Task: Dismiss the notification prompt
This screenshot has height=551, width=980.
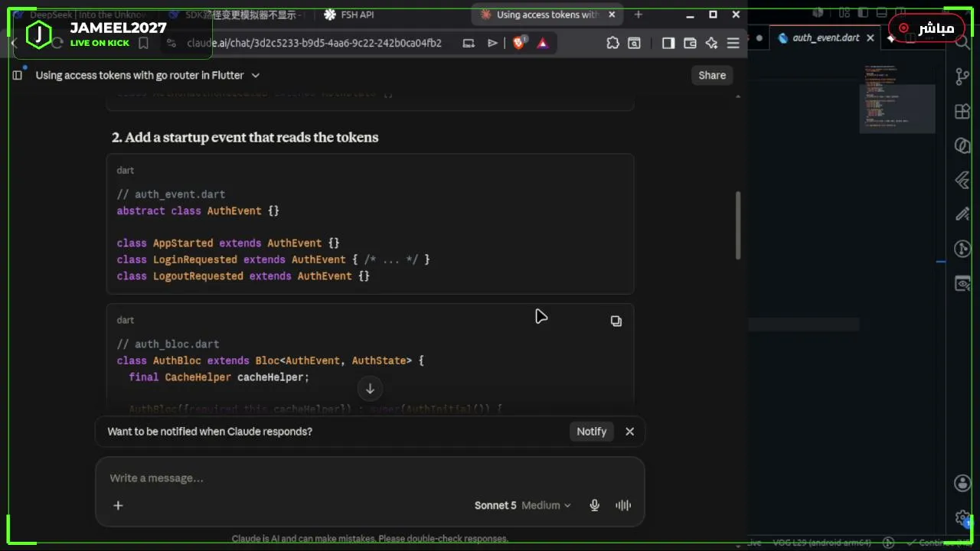Action: point(629,432)
